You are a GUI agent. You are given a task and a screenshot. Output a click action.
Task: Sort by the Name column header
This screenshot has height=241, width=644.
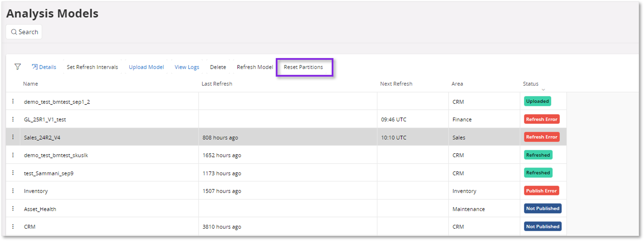(30, 84)
